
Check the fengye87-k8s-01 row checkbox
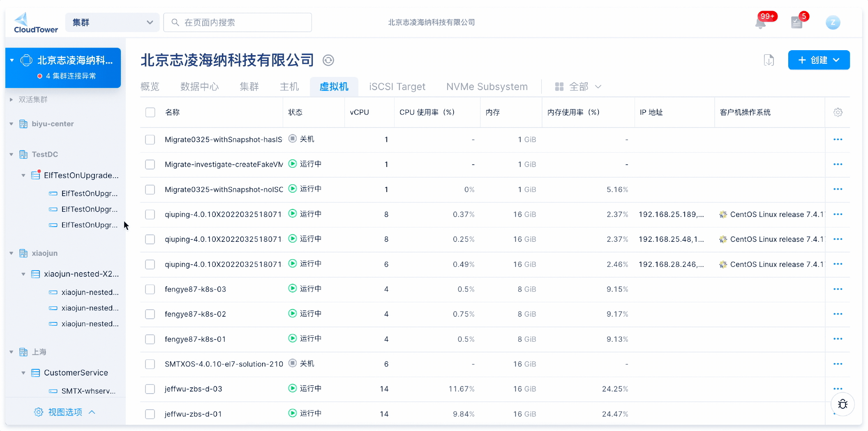150,339
